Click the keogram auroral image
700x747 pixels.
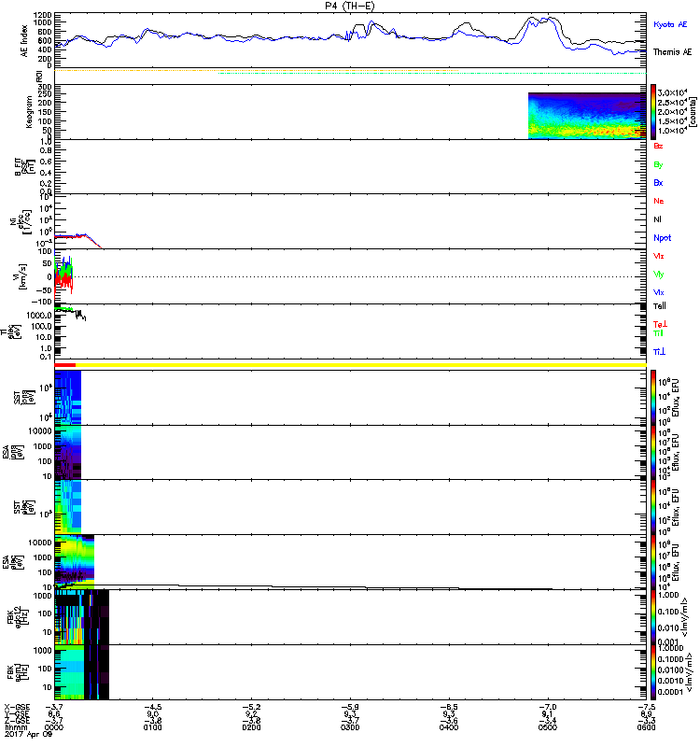click(587, 116)
